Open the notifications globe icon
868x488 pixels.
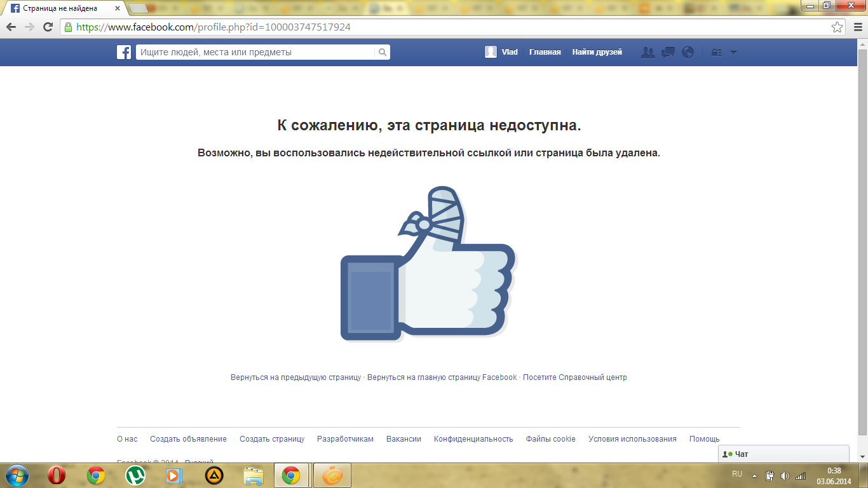(688, 53)
